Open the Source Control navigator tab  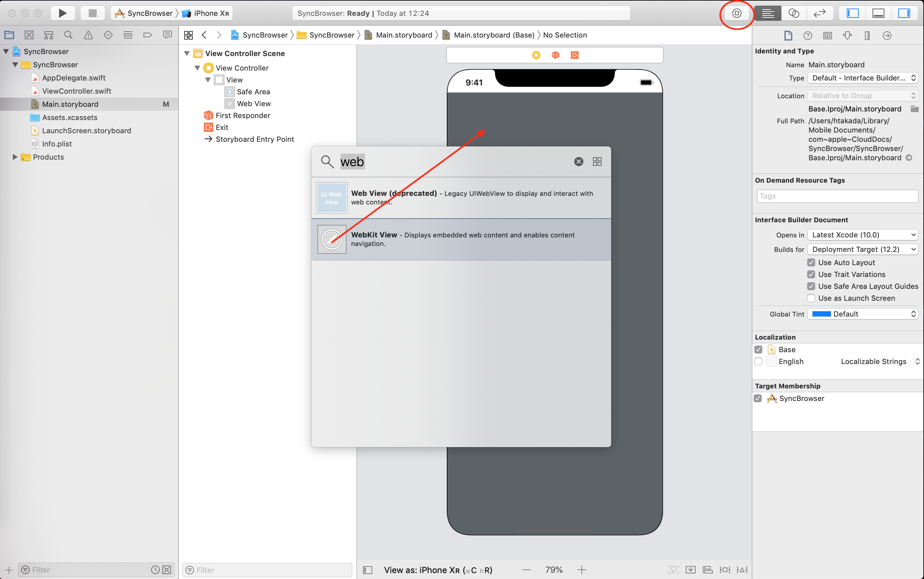[29, 35]
